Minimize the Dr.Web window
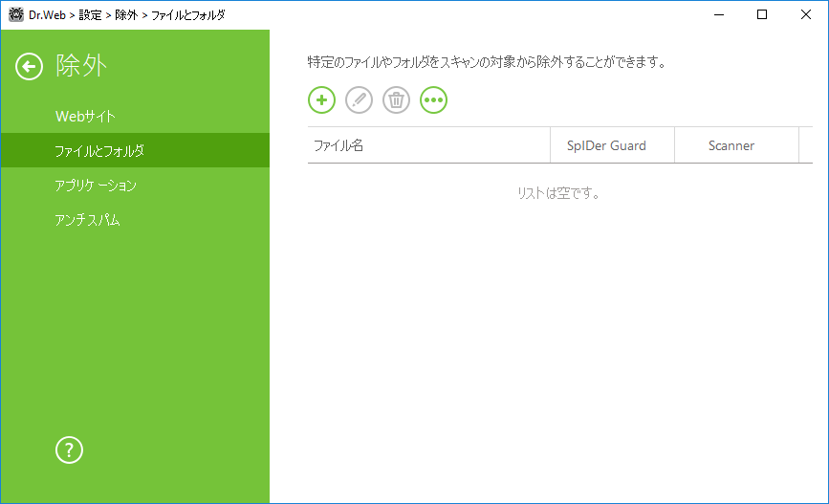Image resolution: width=829 pixels, height=504 pixels. pos(718,14)
